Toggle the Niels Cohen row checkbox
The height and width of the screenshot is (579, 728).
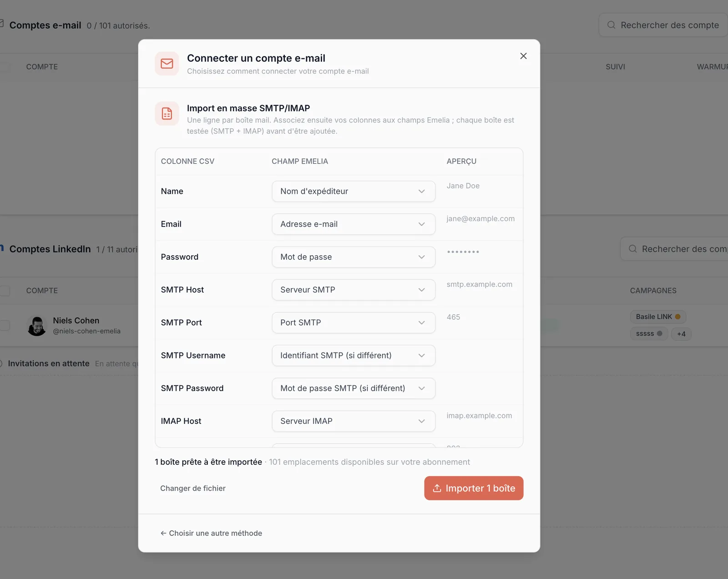coord(5,325)
